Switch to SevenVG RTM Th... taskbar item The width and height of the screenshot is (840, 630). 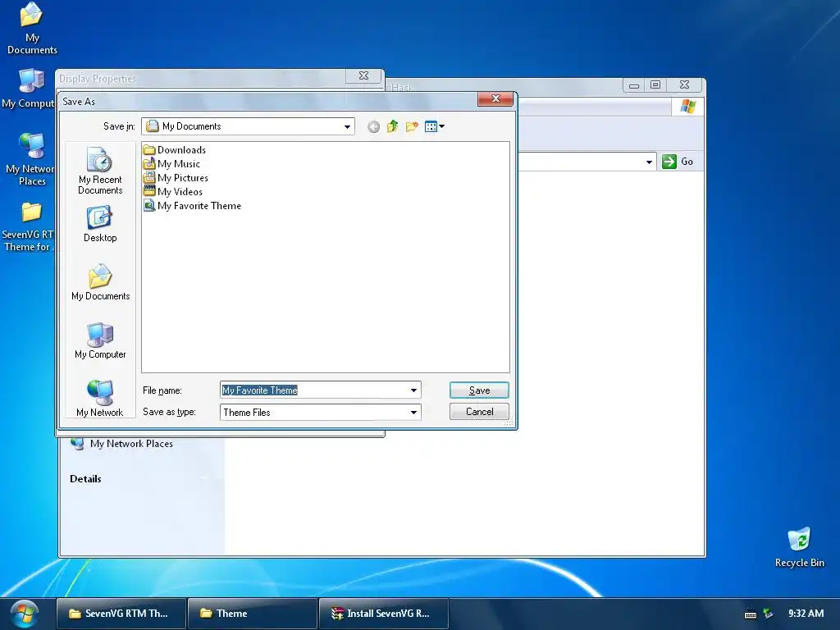click(121, 614)
